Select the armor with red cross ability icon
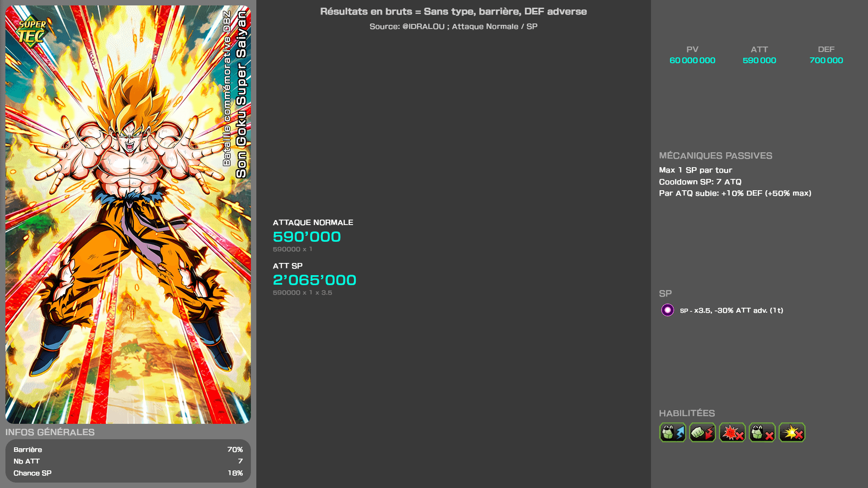Image resolution: width=868 pixels, height=488 pixels. [x=762, y=432]
